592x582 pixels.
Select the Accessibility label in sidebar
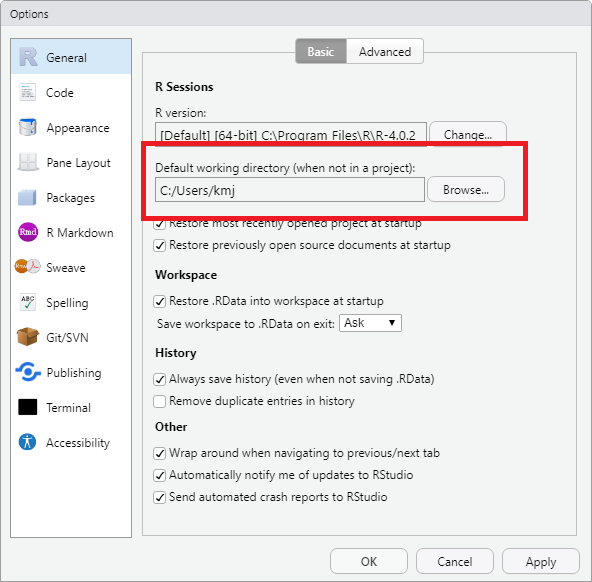[x=78, y=443]
